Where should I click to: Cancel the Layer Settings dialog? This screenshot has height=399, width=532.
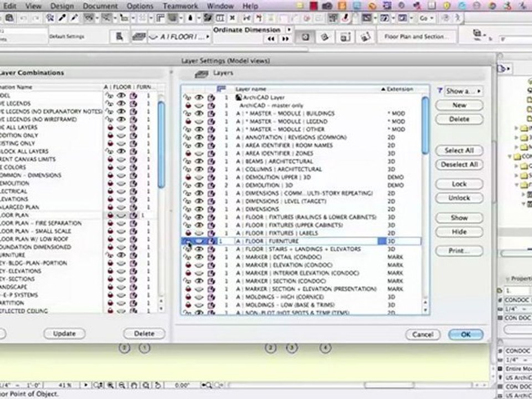pyautogui.click(x=423, y=335)
